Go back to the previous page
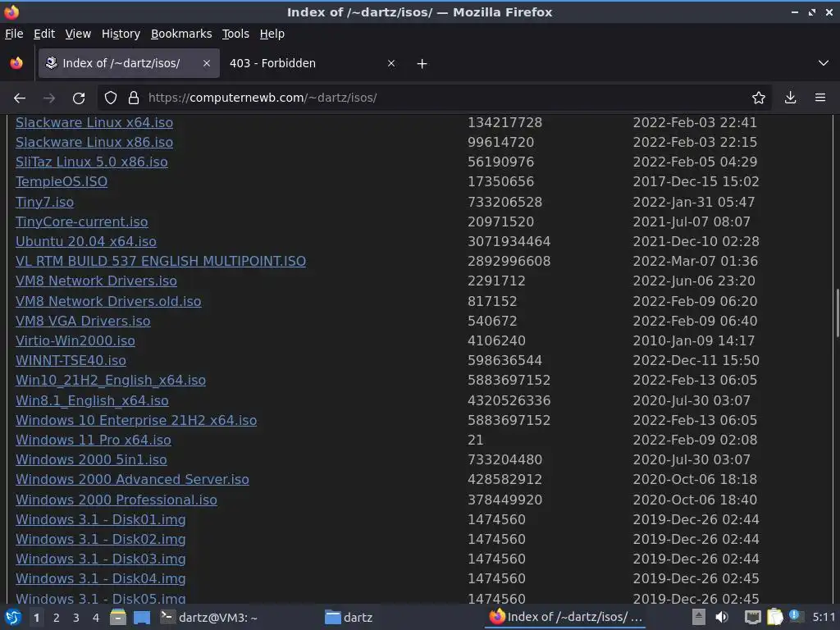Screen dimensions: 840x630 [20, 98]
